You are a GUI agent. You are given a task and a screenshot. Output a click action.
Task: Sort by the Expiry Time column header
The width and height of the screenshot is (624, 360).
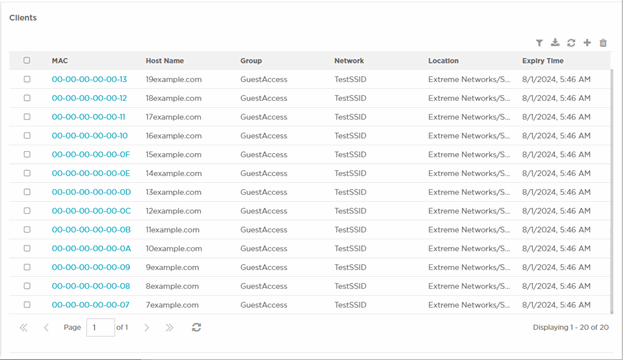pyautogui.click(x=543, y=61)
